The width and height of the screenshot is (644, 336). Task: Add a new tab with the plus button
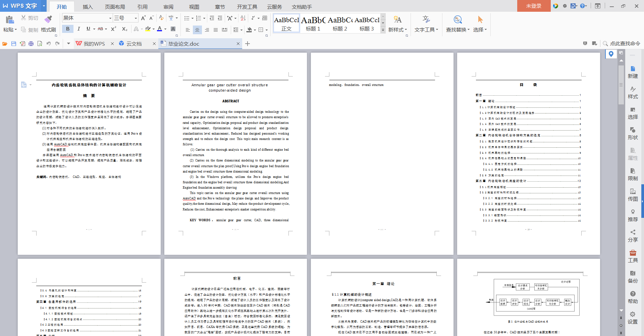[248, 44]
